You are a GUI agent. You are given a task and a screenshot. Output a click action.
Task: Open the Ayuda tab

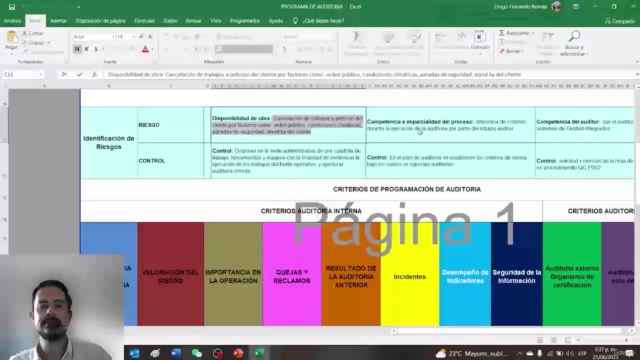pos(276,21)
